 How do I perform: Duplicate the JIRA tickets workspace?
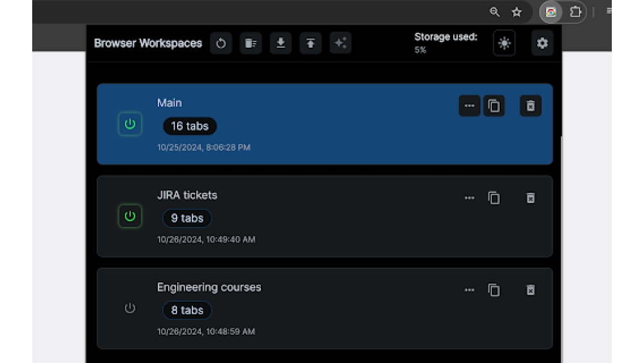[494, 198]
